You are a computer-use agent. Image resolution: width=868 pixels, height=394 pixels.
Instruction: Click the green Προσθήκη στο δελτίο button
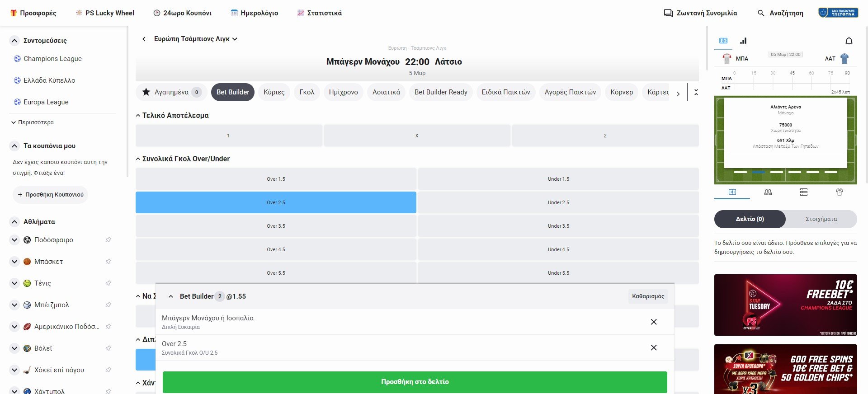pyautogui.click(x=415, y=382)
